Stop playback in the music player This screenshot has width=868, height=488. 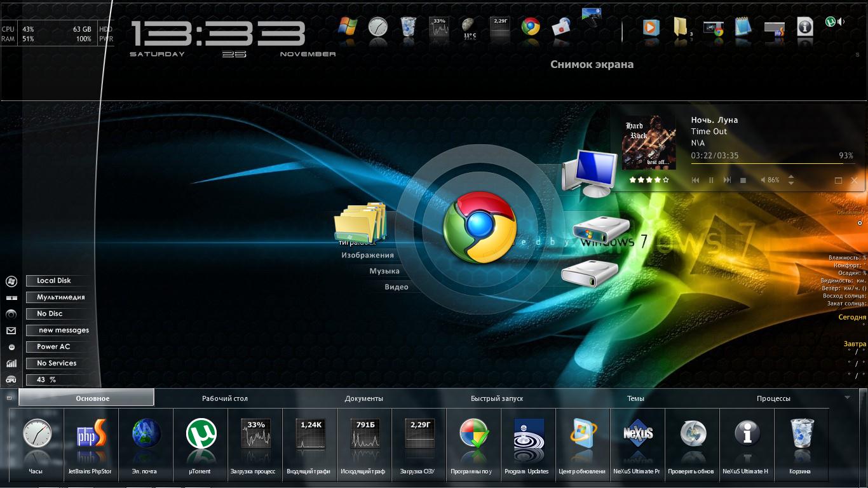tap(743, 180)
